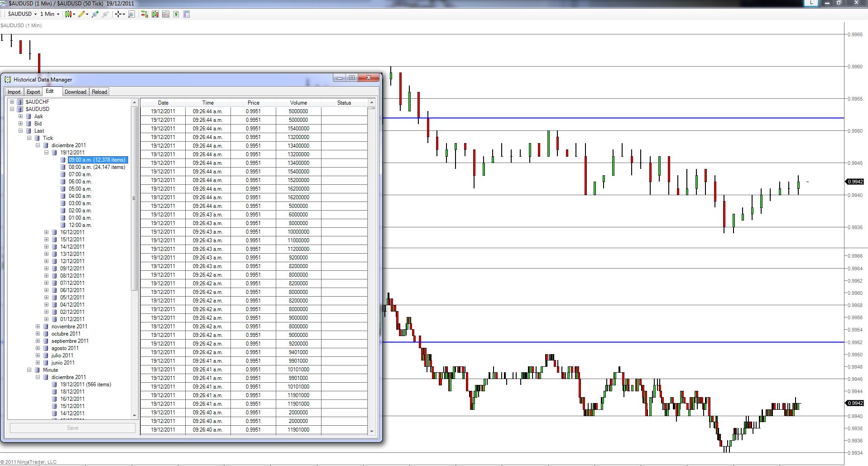Click the volume cell 9401000
This screenshot has height=466, width=868.
click(298, 352)
